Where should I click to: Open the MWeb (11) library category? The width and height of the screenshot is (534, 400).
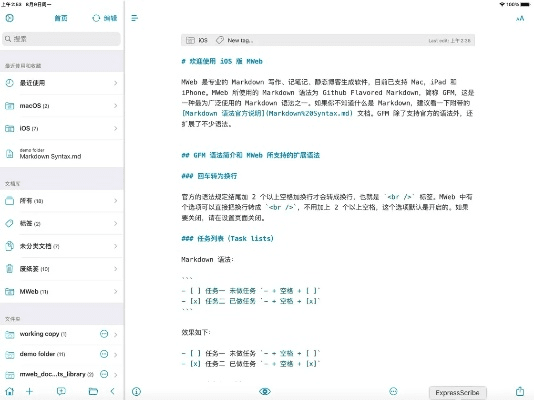(x=62, y=292)
